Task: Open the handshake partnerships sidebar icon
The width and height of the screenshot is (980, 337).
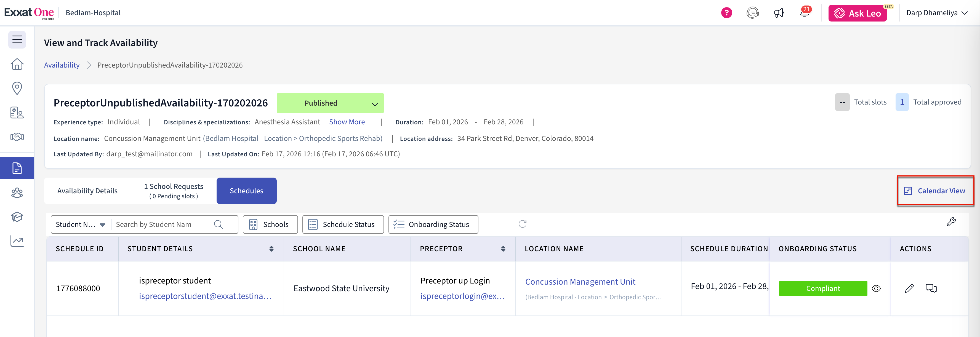Action: (17, 137)
